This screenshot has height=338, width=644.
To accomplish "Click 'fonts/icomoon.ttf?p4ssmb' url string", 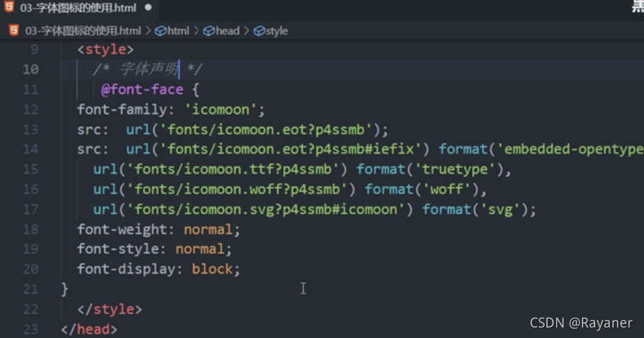I will 233,169.
